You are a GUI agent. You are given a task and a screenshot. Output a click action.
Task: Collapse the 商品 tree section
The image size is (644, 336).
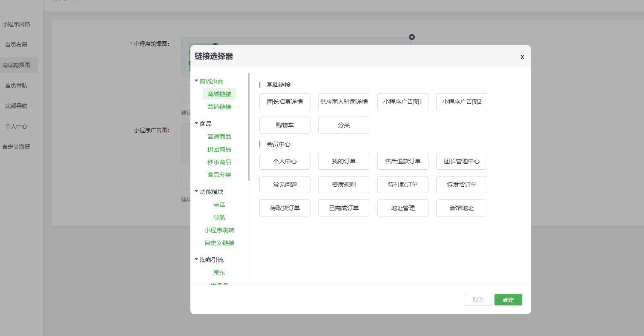[196, 124]
